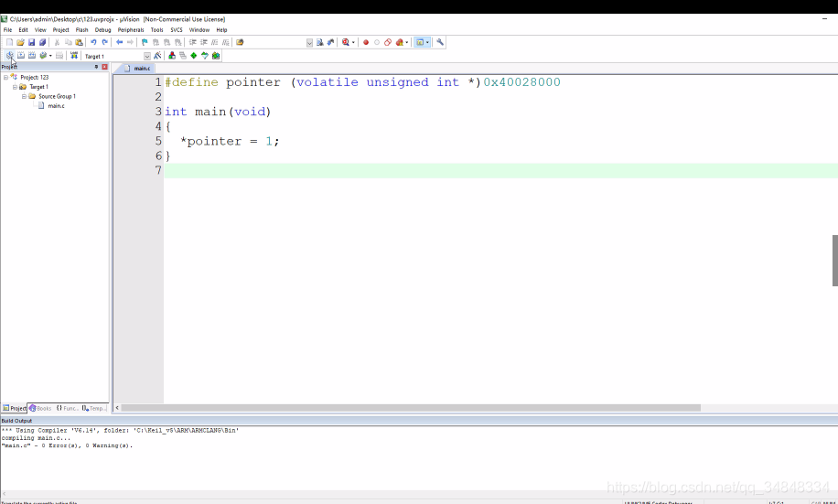
Task: Insert a bookmark with flag icon
Action: click(x=145, y=42)
